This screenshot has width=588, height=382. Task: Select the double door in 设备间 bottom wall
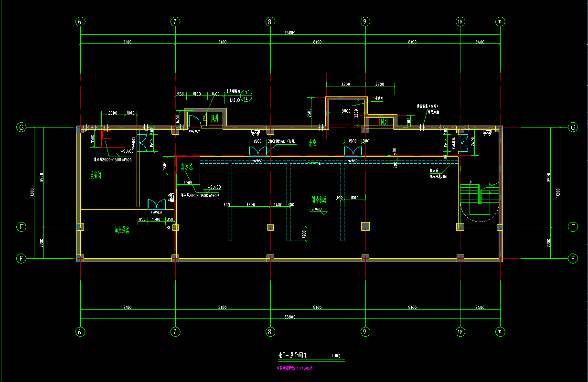[156, 204]
